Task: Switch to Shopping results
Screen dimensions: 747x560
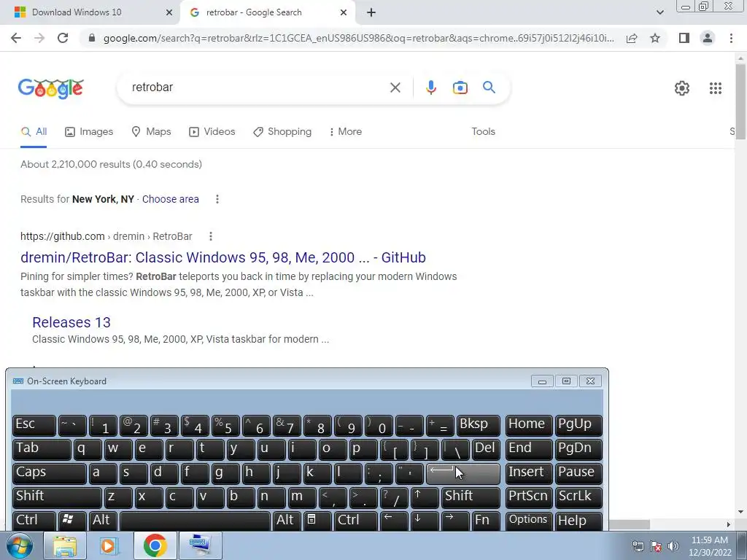Action: point(282,132)
